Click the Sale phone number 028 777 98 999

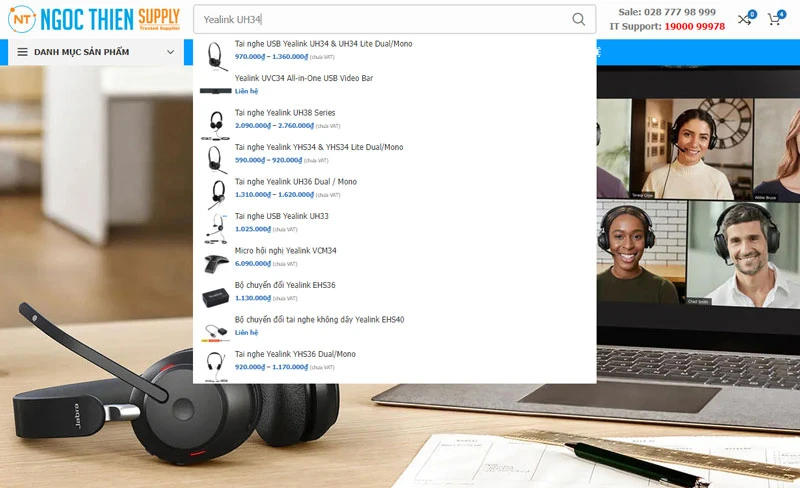tap(680, 12)
